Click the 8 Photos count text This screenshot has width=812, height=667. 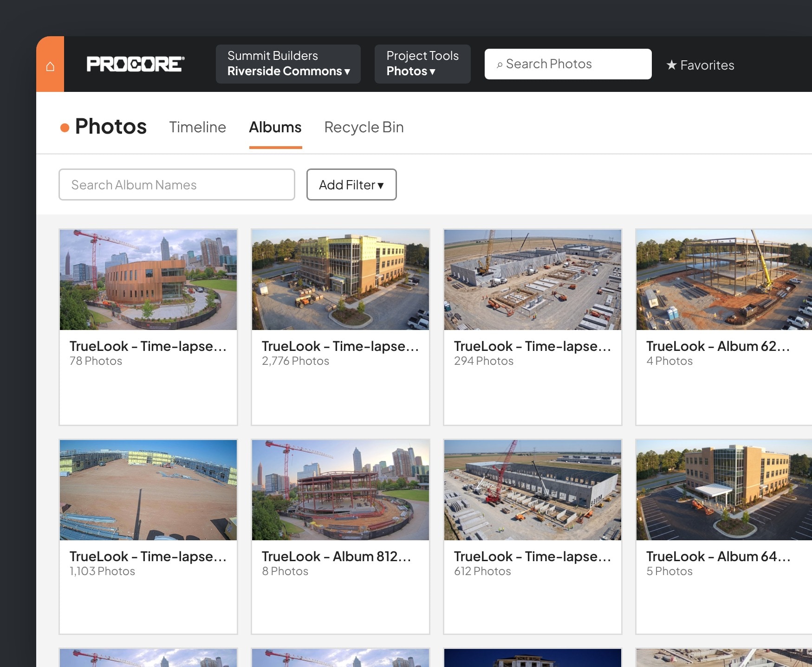(285, 571)
